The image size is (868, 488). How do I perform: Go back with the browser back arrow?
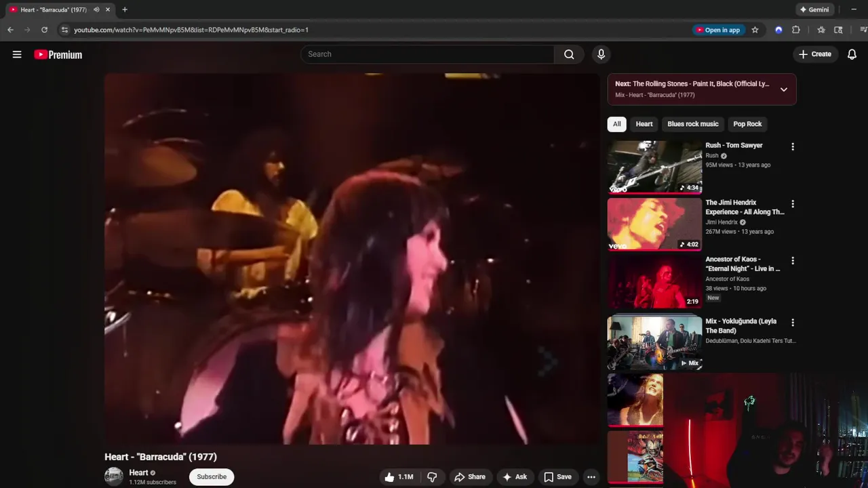pos(10,30)
